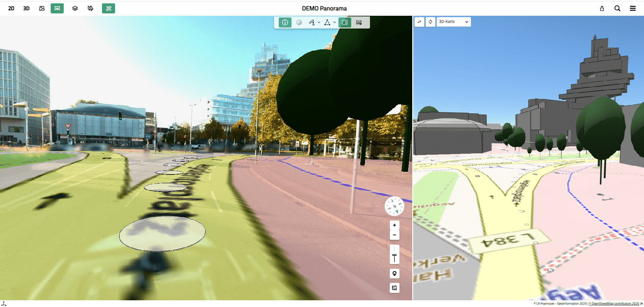The image size is (644, 307).
Task: Click the minus zoom-out button
Action: pos(394,235)
